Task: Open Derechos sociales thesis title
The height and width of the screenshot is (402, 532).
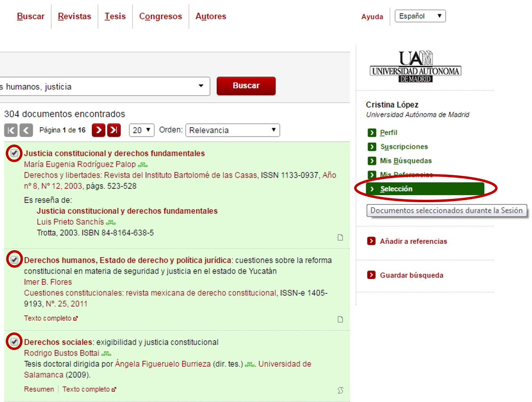Action: click(x=58, y=342)
